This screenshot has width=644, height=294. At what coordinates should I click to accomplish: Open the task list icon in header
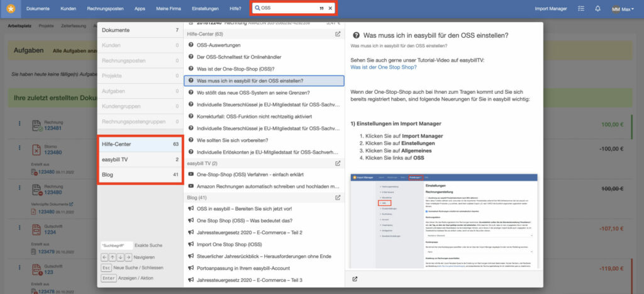[580, 9]
